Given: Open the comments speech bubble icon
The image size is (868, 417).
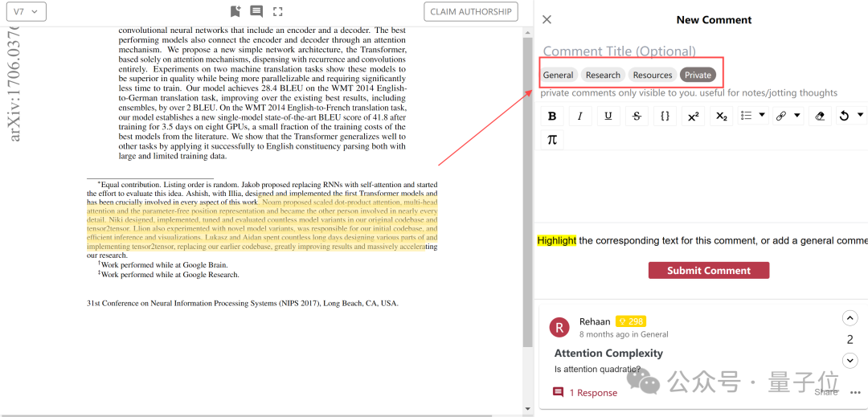Looking at the screenshot, I should pos(256,11).
